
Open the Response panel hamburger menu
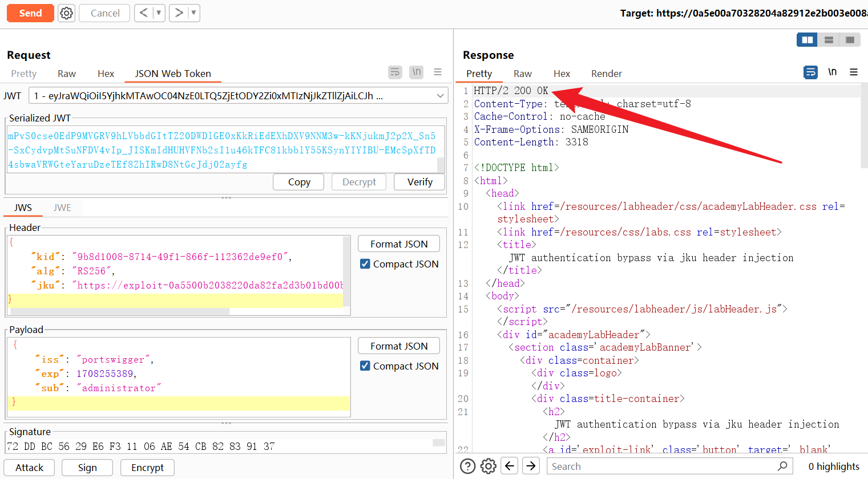pos(854,72)
